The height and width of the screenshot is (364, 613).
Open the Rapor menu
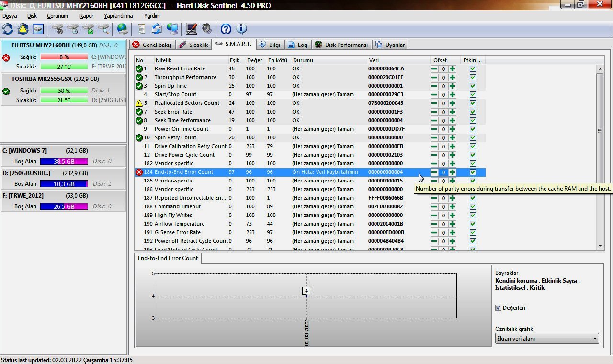(87, 16)
